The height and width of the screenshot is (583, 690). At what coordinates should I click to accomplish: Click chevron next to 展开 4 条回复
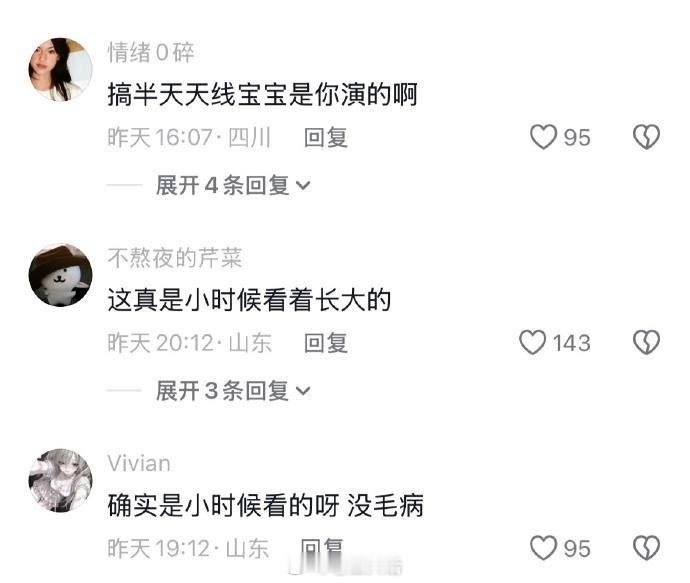[x=303, y=186]
